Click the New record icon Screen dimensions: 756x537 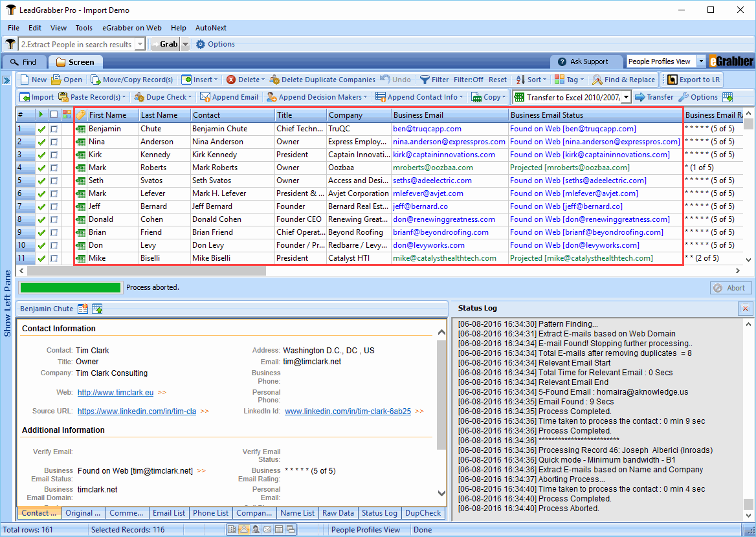(25, 80)
